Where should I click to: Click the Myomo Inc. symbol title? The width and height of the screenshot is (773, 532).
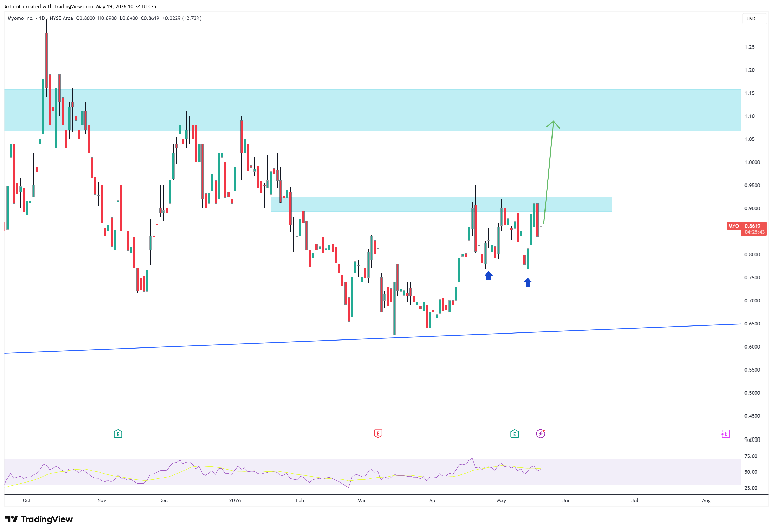[x=20, y=18]
